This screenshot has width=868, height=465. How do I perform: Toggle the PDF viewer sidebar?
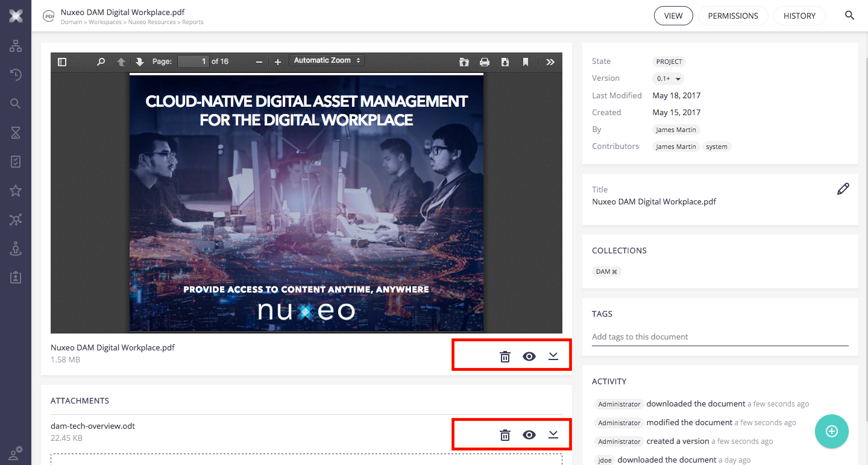[x=61, y=62]
